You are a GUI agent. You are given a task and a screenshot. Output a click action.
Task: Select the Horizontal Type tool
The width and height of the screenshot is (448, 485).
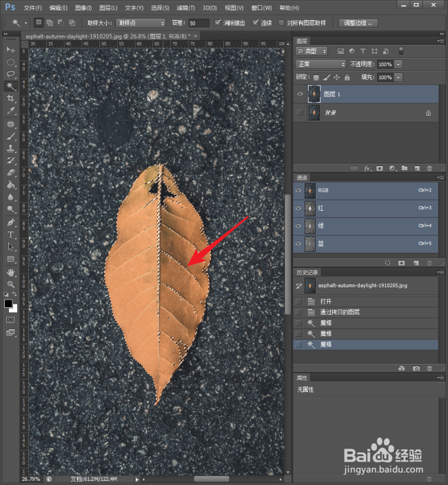(10, 234)
